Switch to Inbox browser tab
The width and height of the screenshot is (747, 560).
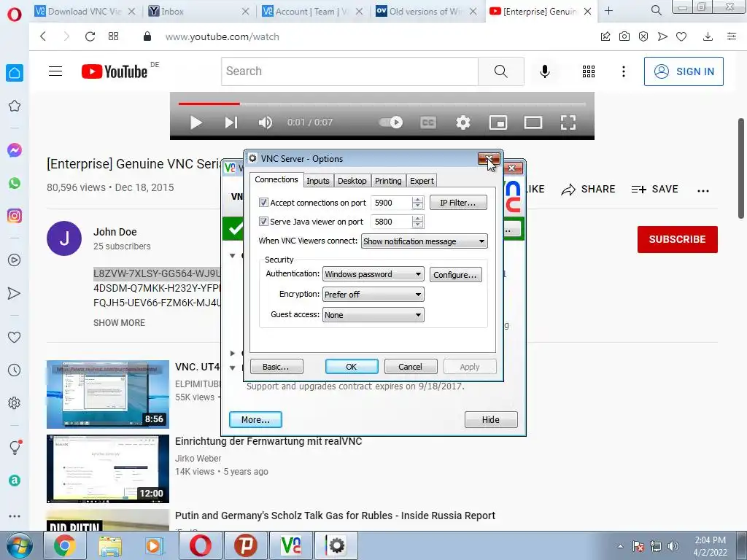click(198, 12)
